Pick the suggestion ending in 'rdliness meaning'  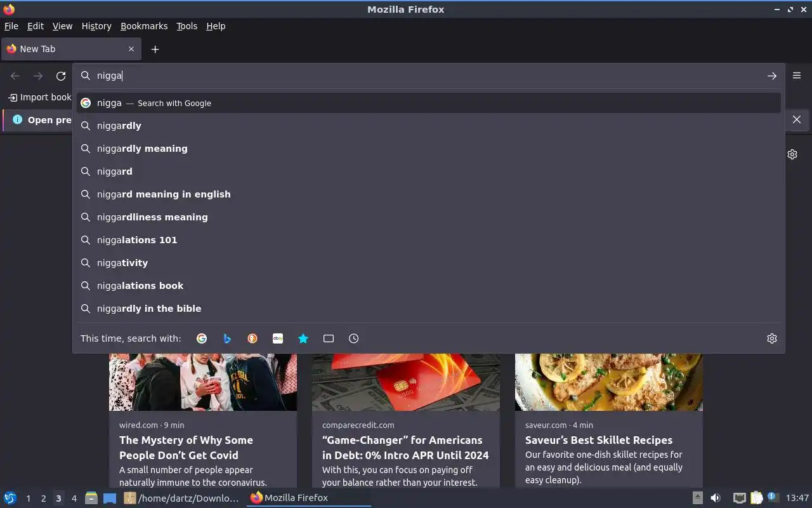[x=428, y=217]
